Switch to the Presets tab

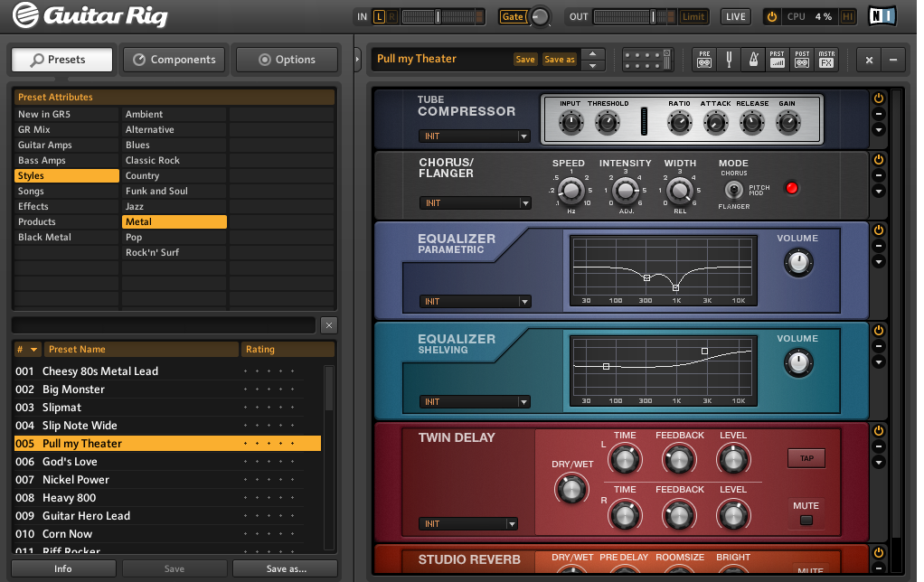pyautogui.click(x=61, y=60)
